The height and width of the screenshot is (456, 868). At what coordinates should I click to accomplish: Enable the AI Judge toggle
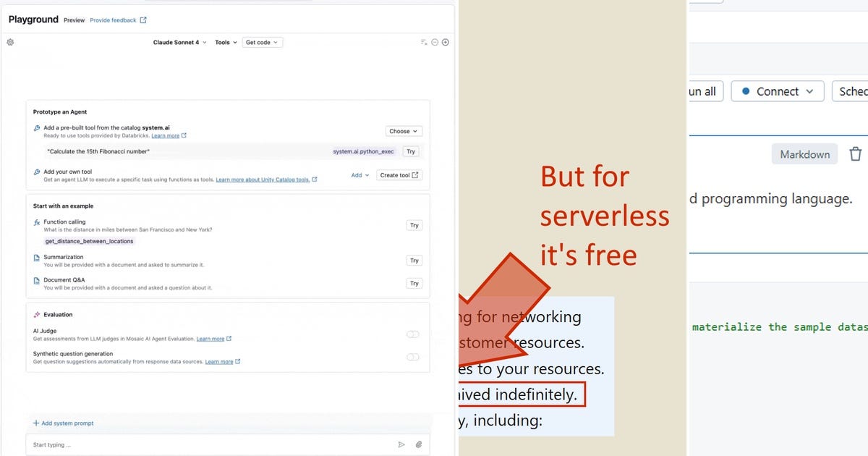point(412,334)
